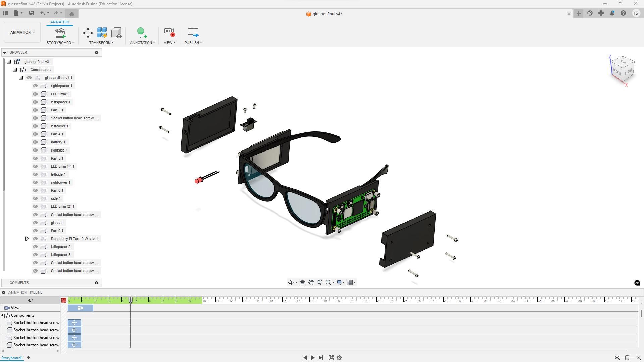Screen dimensions: 644x362
Task: Toggle visibility of leftcover:1
Action: [35, 126]
